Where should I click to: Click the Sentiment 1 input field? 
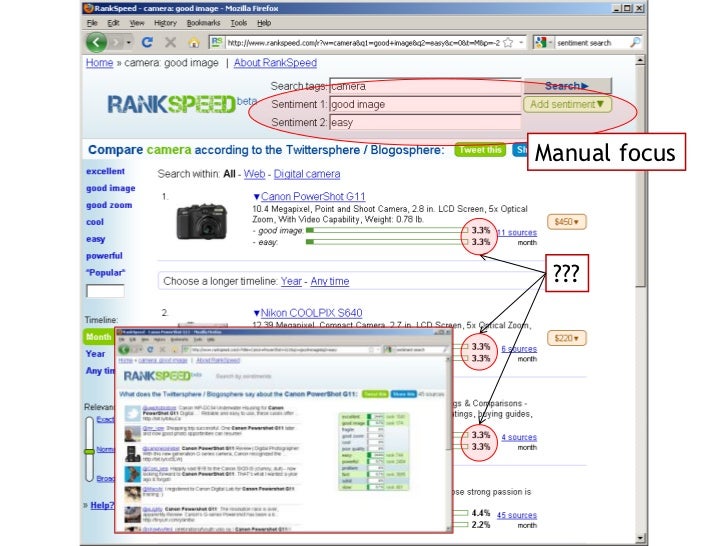pyautogui.click(x=426, y=104)
